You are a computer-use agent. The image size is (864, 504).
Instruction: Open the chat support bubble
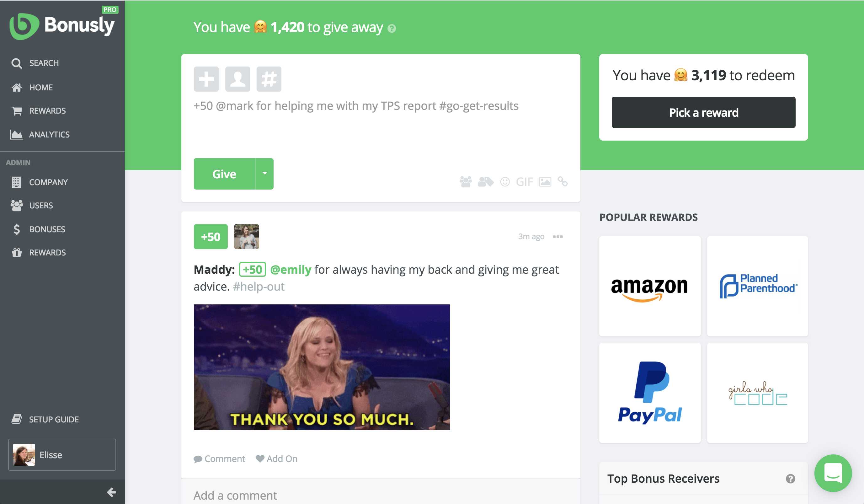(x=833, y=473)
